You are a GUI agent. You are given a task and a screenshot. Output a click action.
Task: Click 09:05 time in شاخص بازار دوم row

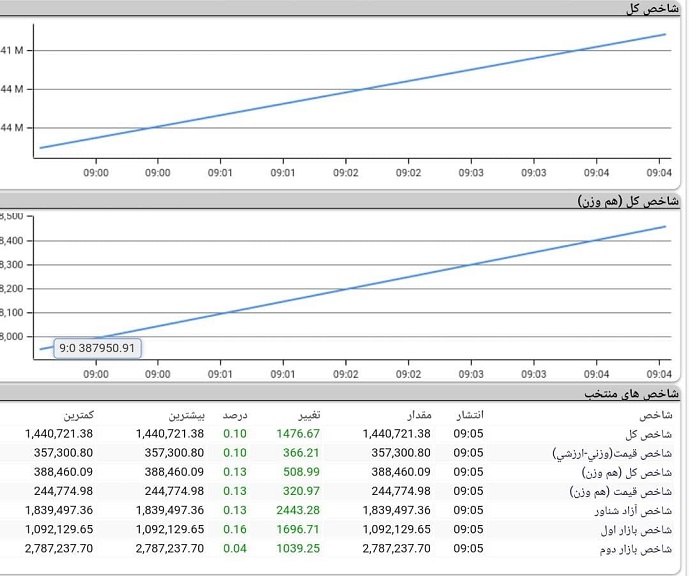(x=468, y=548)
